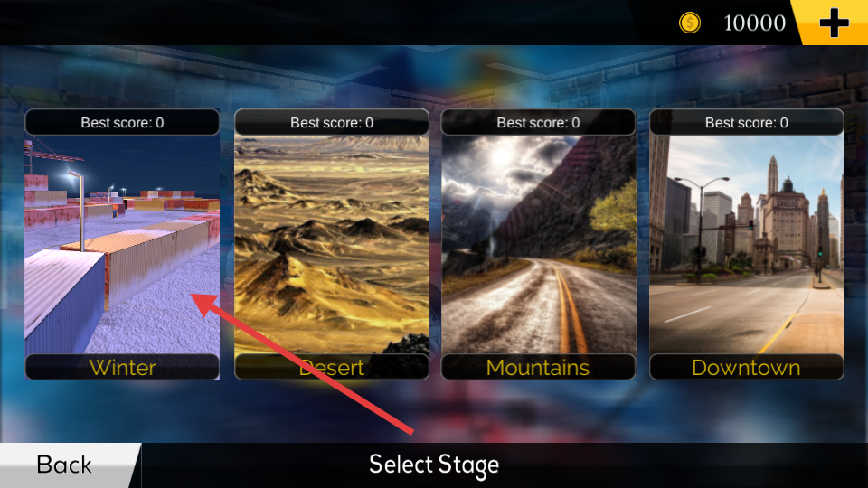This screenshot has width=868, height=488.
Task: Click the Winter label
Action: point(122,368)
